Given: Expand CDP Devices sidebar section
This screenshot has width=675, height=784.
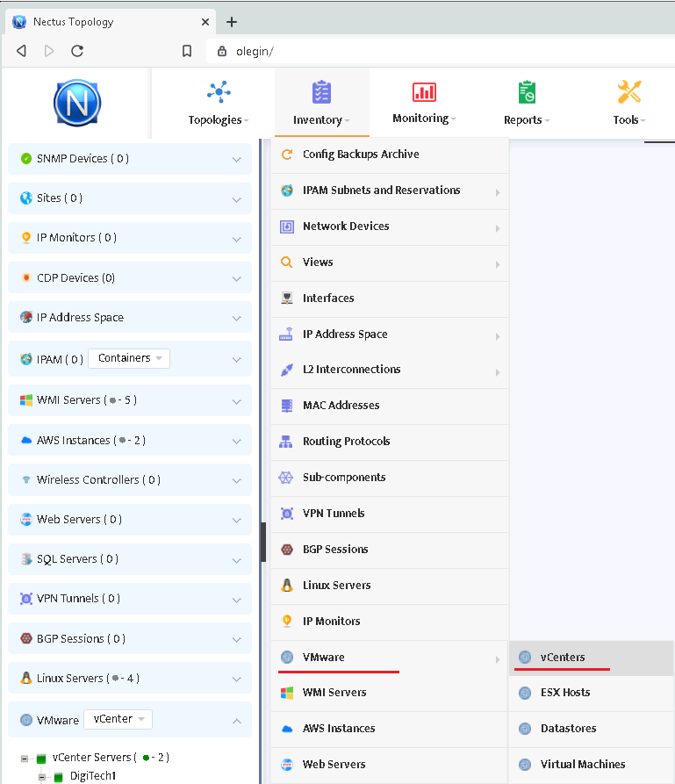Looking at the screenshot, I should click(236, 278).
